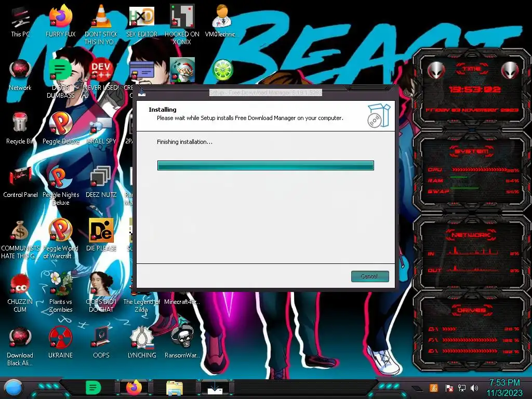Click the red digital clock readout in the widget
Screen dimensions: 532x399
(475, 89)
